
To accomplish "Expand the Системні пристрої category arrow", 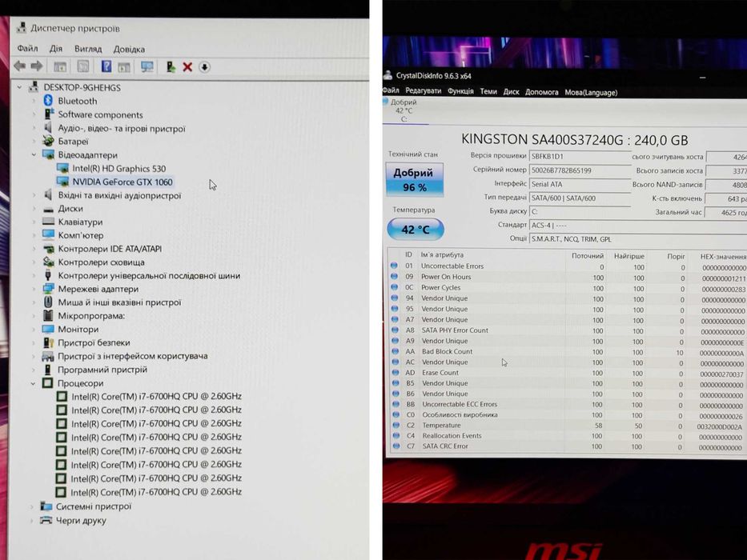I will (x=32, y=506).
